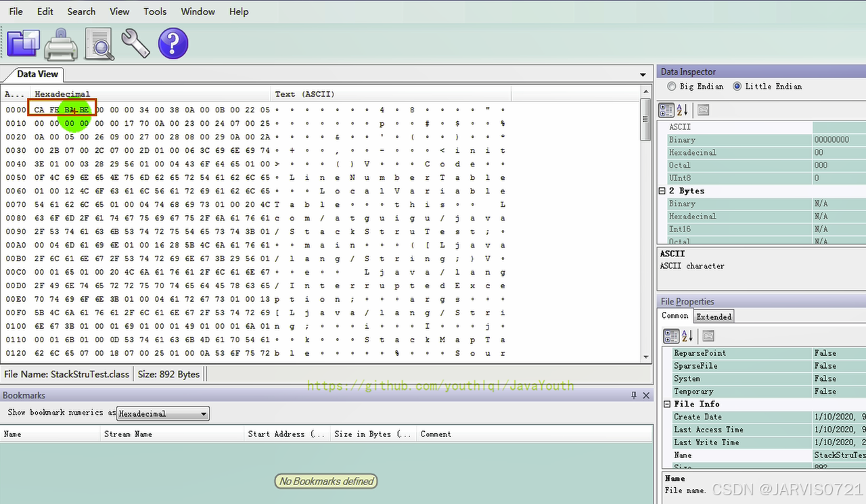Viewport: 866px width, 504px height.
Task: Switch File Properties to categorized view
Action: tap(671, 336)
